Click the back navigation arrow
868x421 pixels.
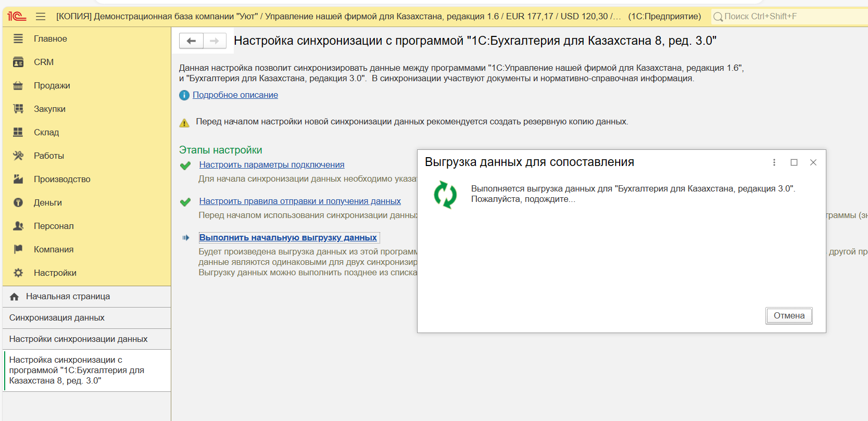click(x=191, y=41)
